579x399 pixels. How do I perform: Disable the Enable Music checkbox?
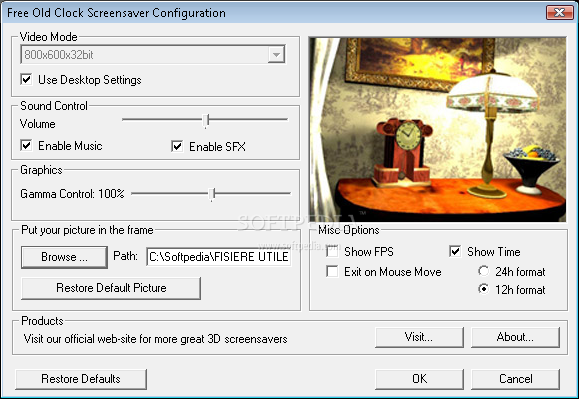(x=26, y=145)
